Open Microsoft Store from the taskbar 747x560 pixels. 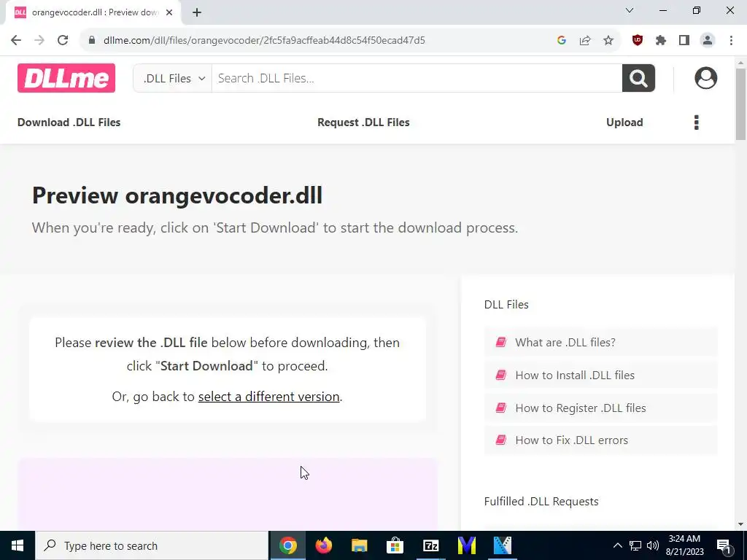click(395, 545)
